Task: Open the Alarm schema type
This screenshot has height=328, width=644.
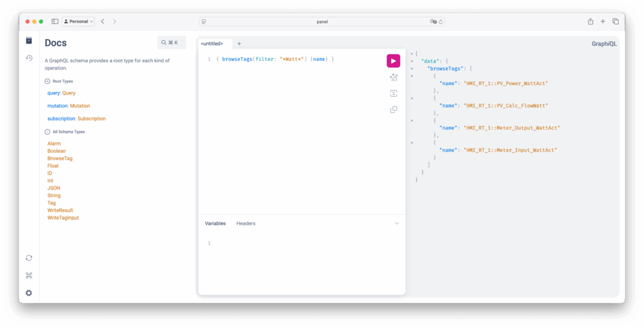Action: (x=54, y=144)
